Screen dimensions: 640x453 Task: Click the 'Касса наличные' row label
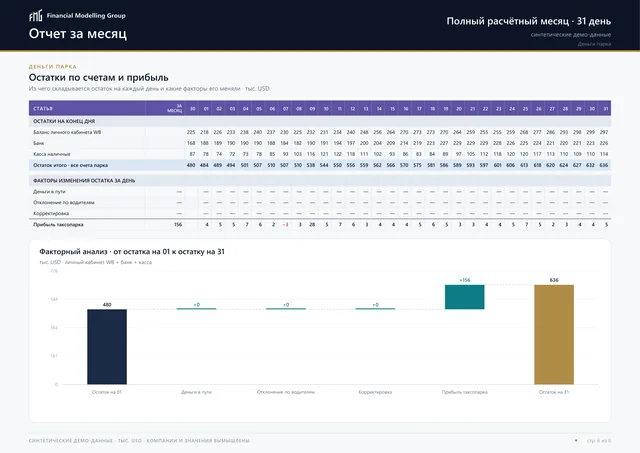[52, 154]
